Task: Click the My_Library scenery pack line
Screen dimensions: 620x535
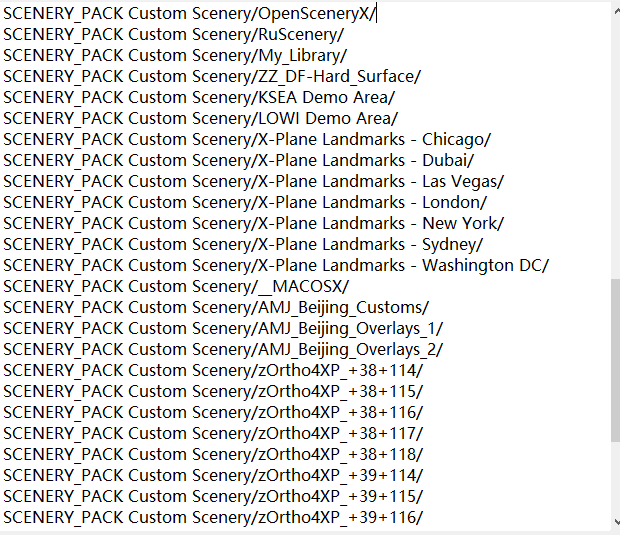Action: (175, 55)
